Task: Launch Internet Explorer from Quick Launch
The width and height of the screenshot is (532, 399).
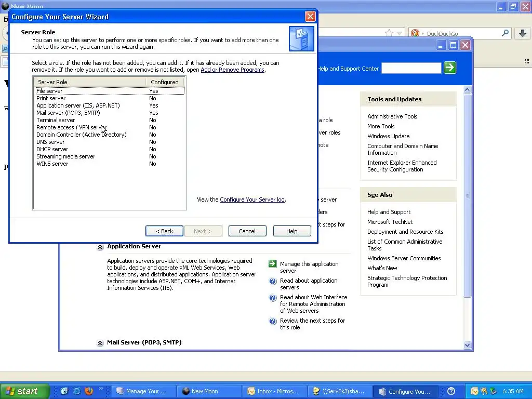Action: click(x=77, y=391)
